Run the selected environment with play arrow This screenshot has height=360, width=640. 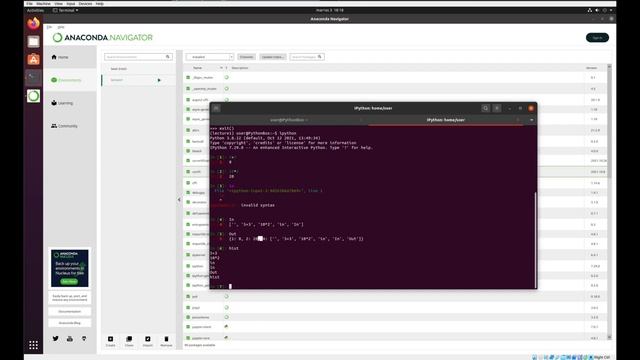159,80
